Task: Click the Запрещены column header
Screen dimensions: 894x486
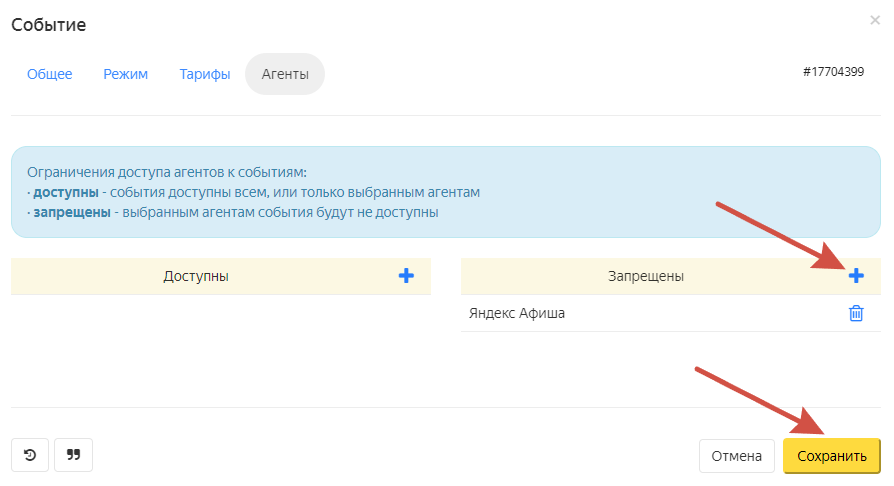Action: point(646,276)
